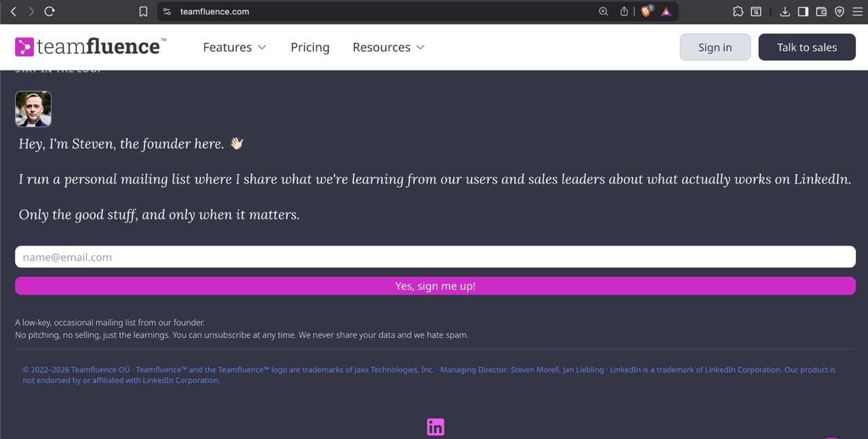Toggle the browser sidebar panel
Screen dimensions: 868x439
click(803, 12)
